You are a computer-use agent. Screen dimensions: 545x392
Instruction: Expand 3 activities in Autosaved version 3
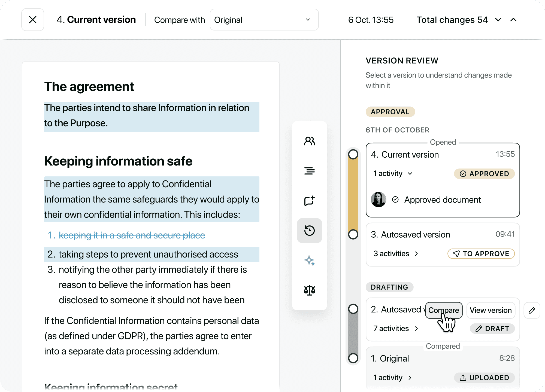click(396, 253)
